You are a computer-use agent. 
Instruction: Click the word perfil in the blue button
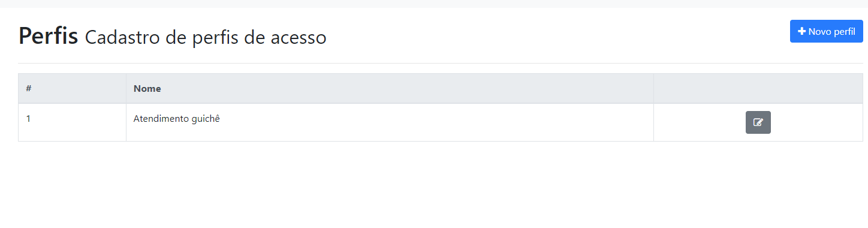tap(844, 32)
